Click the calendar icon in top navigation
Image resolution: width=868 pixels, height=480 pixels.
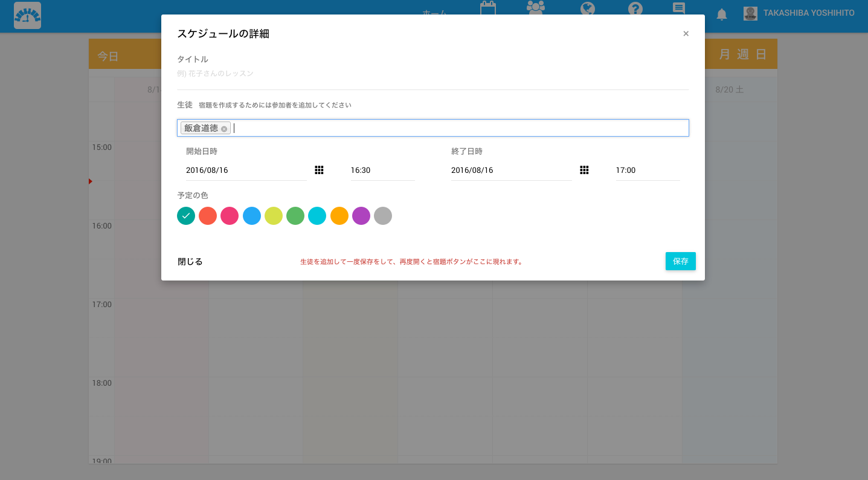487,8
